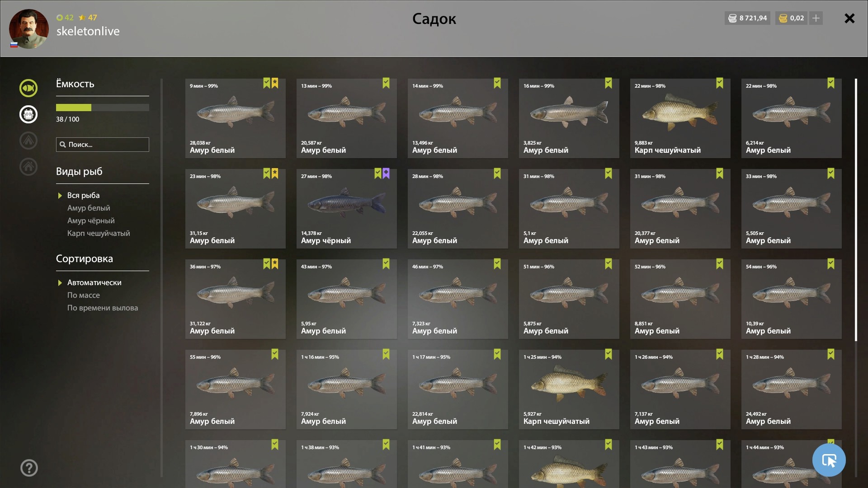This screenshot has width=868, height=488.
Task: Click the silver coins balance icon
Action: tap(732, 18)
